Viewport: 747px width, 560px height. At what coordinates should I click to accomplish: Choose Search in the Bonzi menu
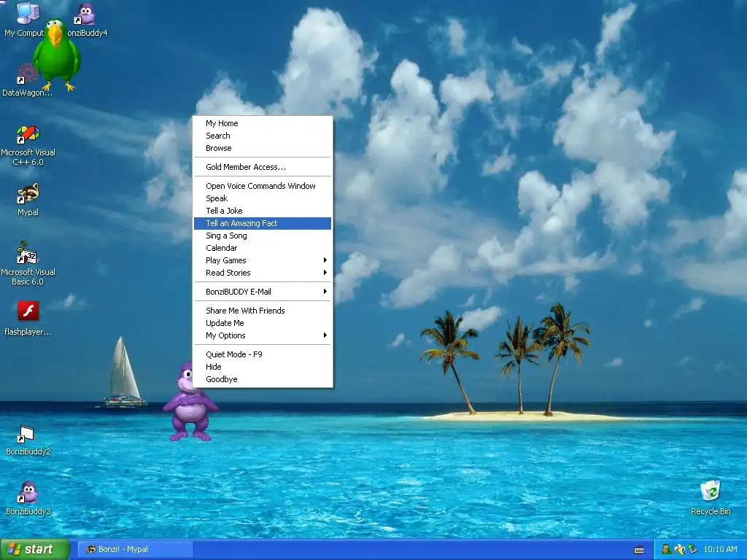coord(263,136)
